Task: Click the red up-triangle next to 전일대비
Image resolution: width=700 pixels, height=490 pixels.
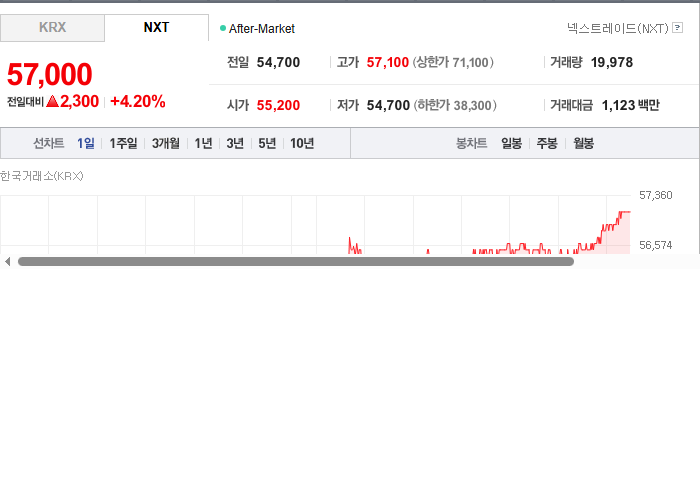Action: point(52,101)
